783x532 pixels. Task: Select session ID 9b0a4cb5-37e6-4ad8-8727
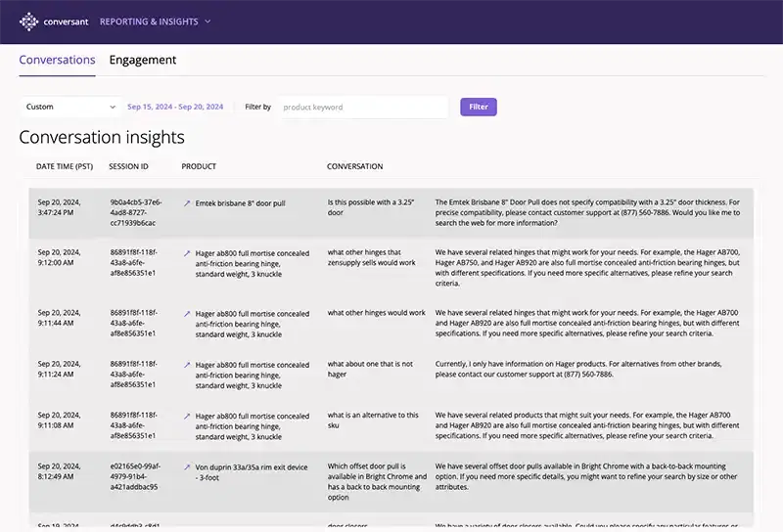point(136,212)
